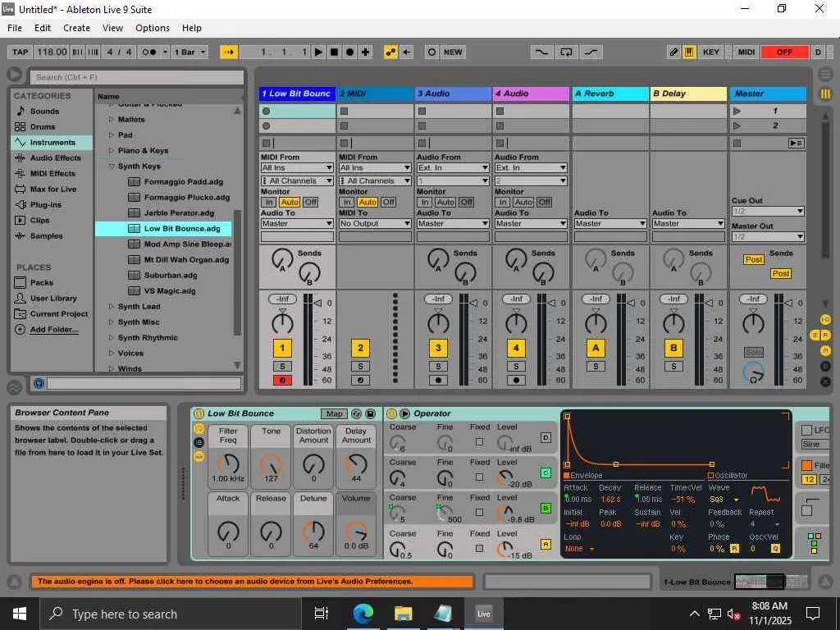The image size is (840, 630).
Task: Click the NEW button
Action: click(x=453, y=52)
